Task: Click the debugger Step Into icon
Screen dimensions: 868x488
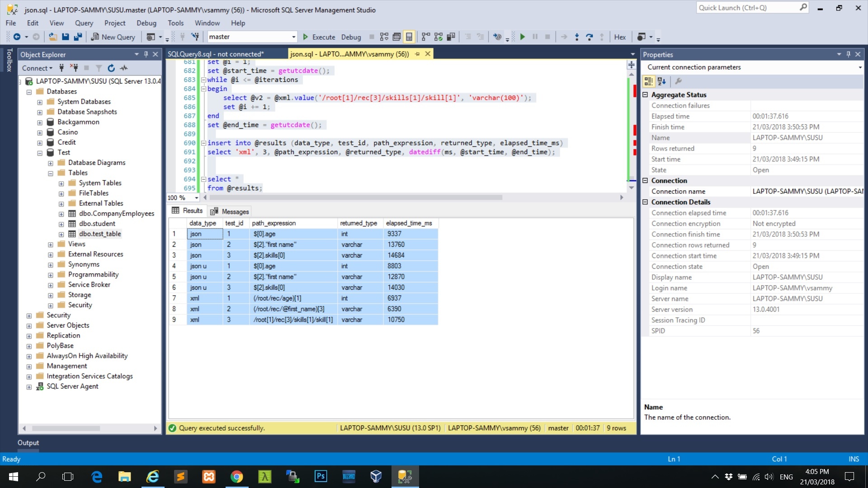Action: [x=577, y=37]
